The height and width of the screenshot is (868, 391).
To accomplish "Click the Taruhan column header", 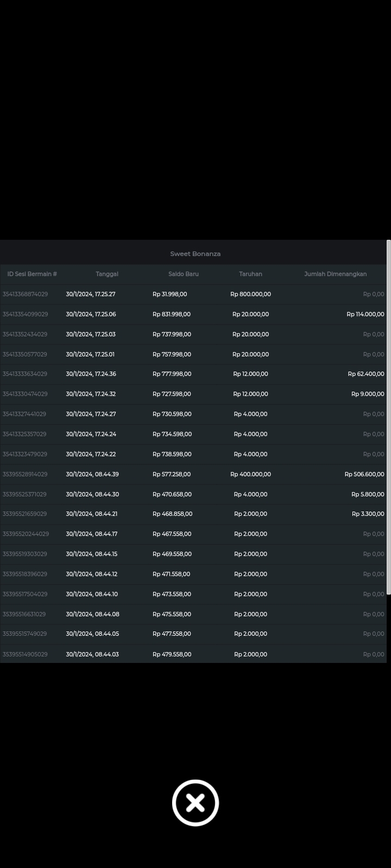I will 250,274.
